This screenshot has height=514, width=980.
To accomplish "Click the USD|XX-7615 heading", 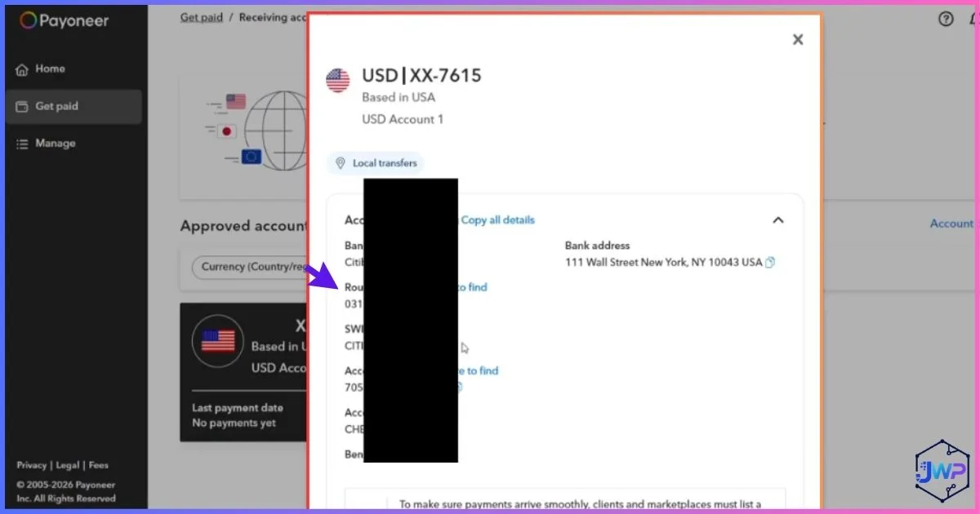I will point(421,76).
